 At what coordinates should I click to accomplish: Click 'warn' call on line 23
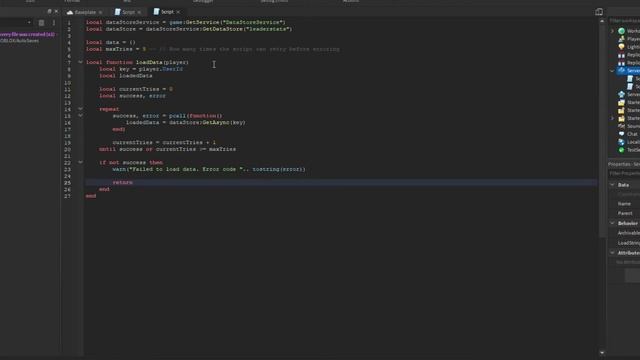point(119,169)
